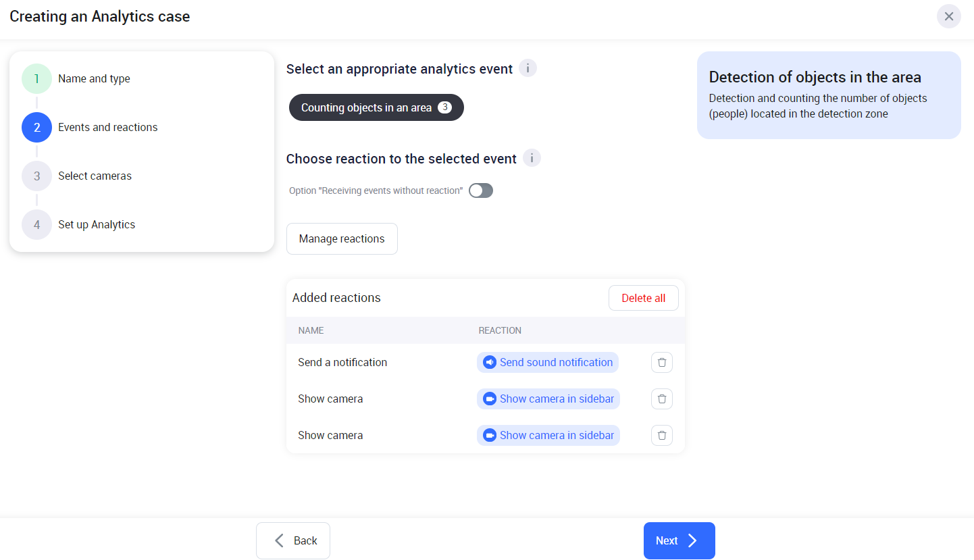Click last Show camera in sidebar tag
Screen dimensions: 974x560
pyautogui.click(x=548, y=436)
